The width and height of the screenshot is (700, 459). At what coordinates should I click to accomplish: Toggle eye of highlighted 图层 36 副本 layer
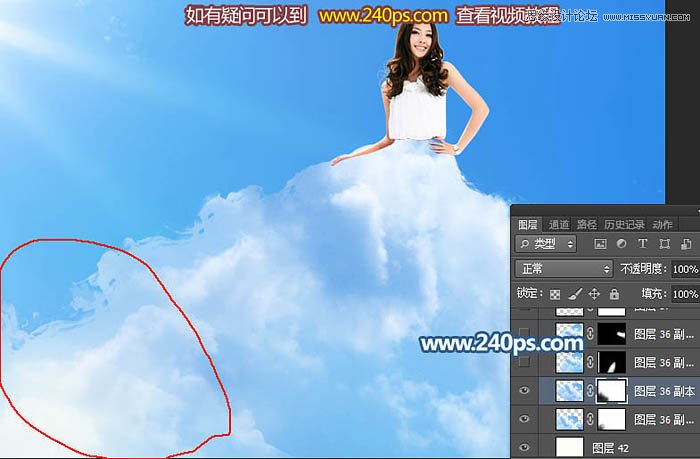pyautogui.click(x=524, y=391)
